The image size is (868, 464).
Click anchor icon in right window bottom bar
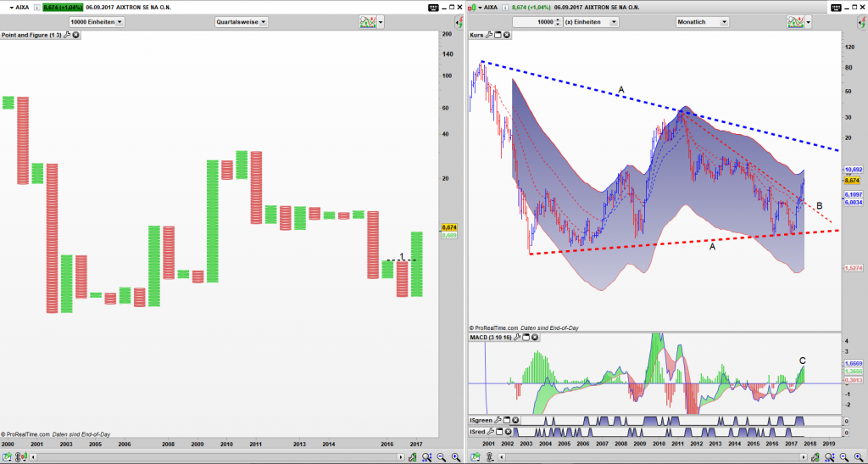point(490,457)
